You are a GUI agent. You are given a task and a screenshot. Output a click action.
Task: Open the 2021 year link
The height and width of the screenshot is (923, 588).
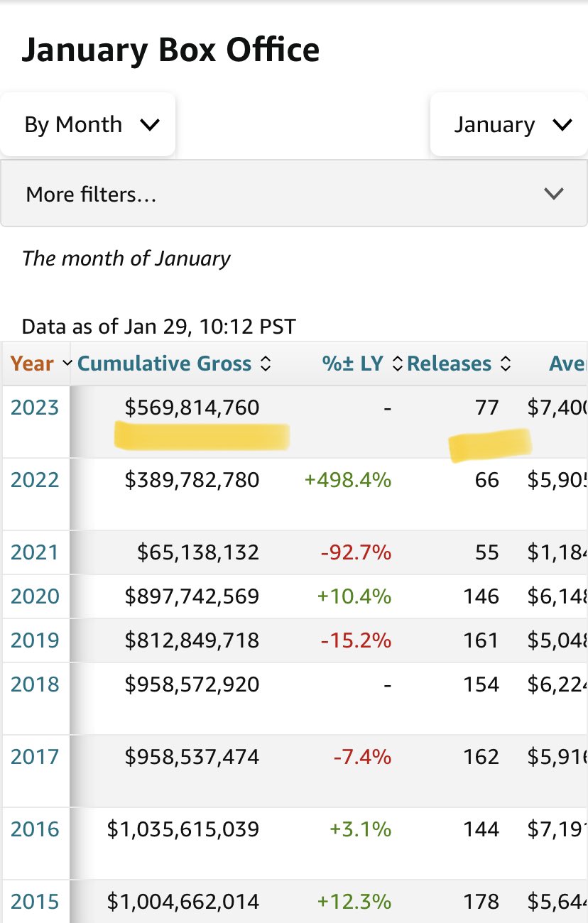pos(34,552)
